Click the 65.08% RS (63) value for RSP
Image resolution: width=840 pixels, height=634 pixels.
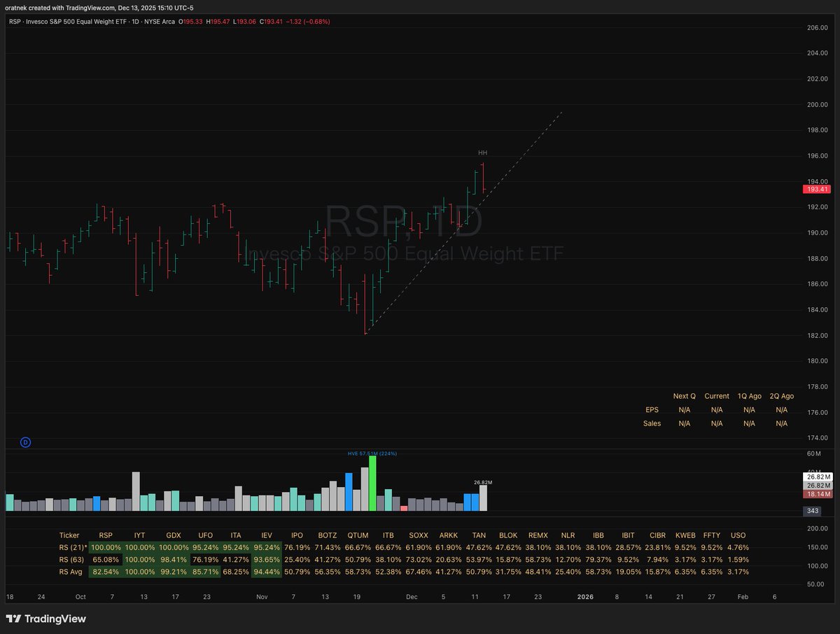point(106,560)
